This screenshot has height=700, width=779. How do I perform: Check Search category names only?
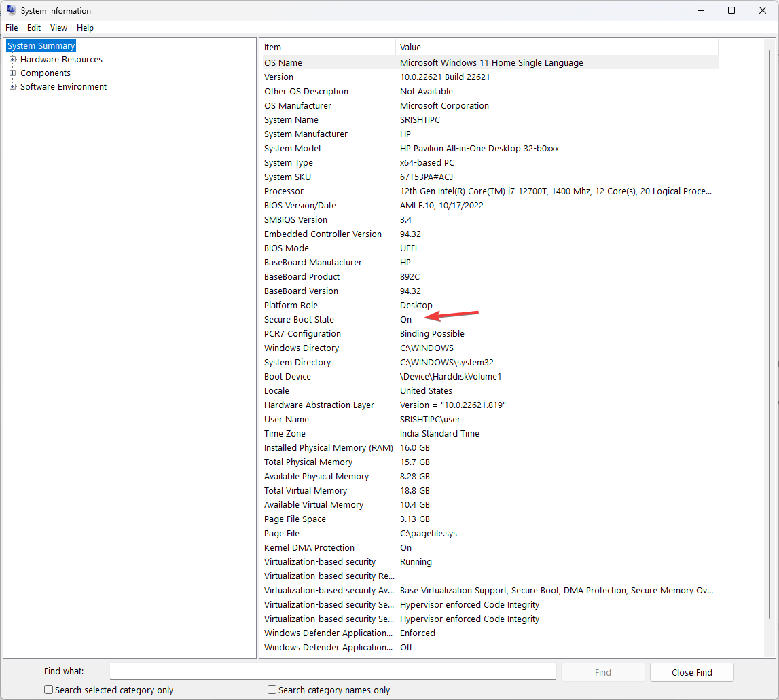(272, 690)
